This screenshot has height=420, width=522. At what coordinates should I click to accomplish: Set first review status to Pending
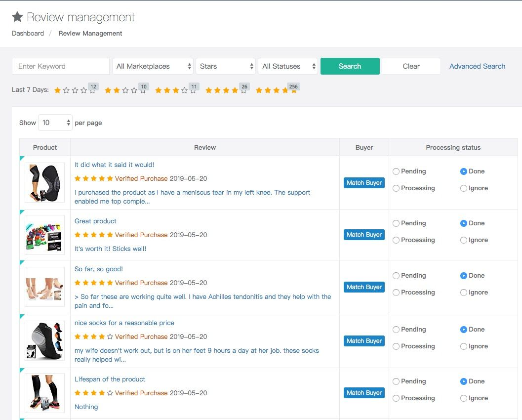[x=396, y=171]
